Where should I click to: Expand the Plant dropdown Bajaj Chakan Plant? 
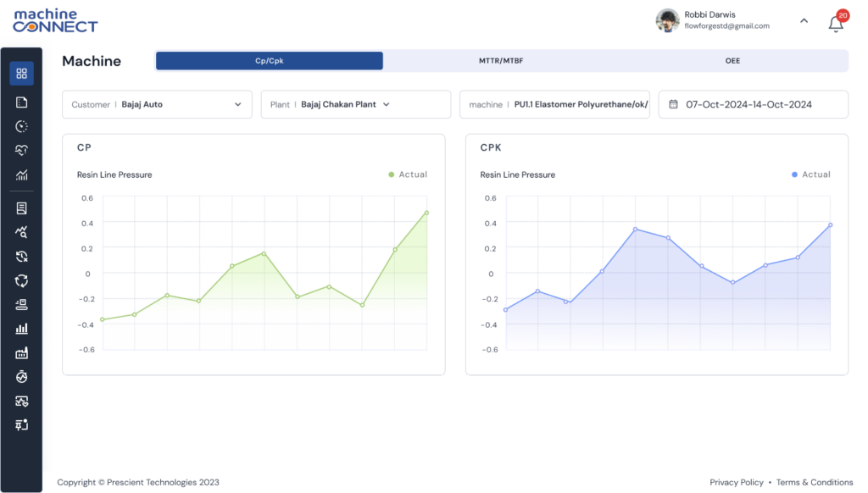[x=355, y=104]
